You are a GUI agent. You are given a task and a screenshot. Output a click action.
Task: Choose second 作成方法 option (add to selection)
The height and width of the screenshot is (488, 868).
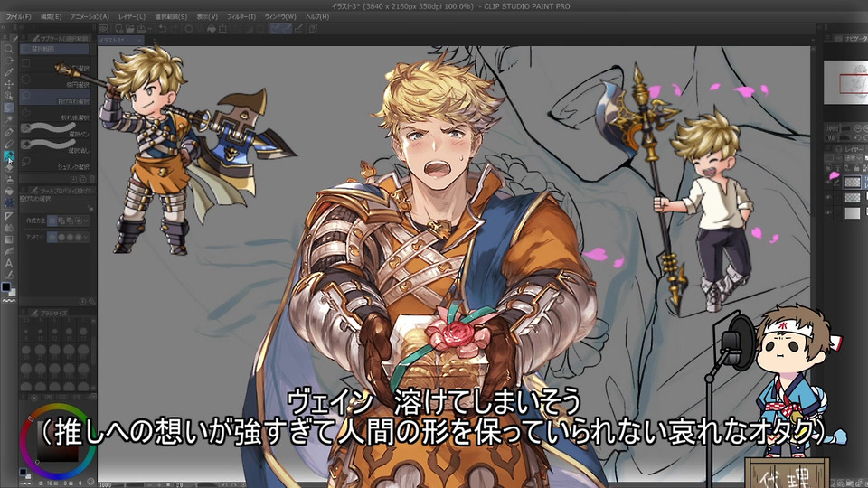point(61,221)
